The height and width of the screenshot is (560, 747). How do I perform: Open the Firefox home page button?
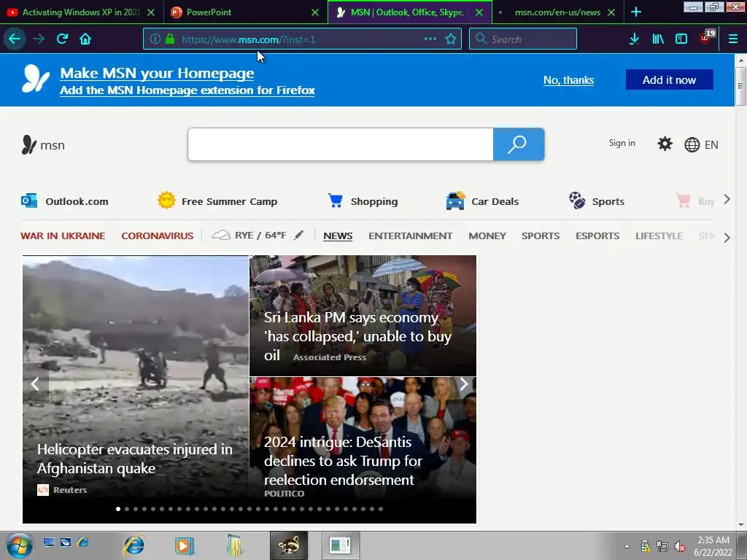(x=85, y=39)
